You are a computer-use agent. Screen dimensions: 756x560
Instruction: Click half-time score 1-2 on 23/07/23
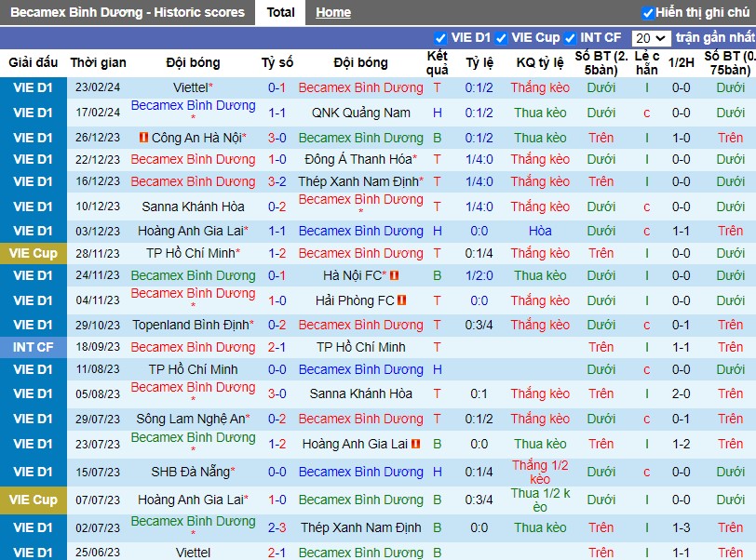click(682, 444)
